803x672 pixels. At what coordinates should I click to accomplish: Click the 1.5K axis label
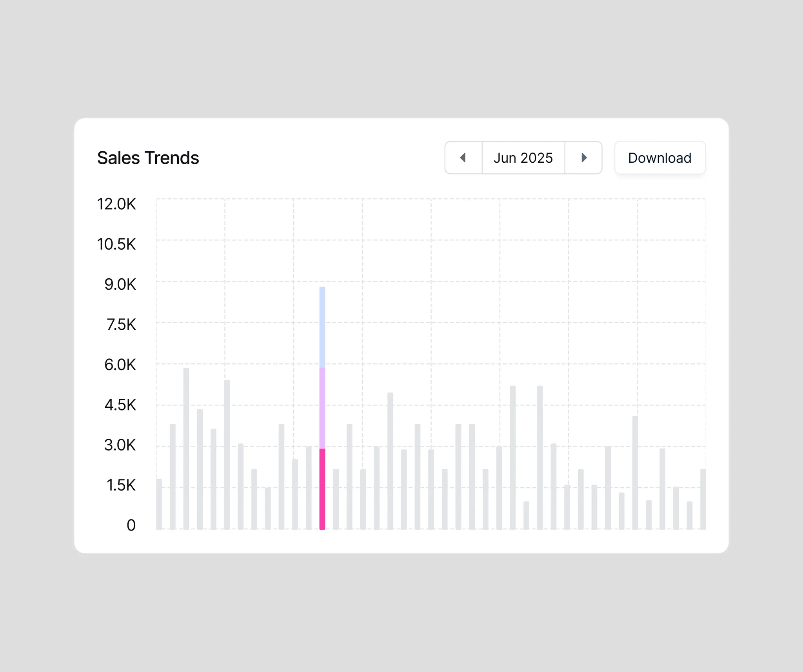point(121,485)
